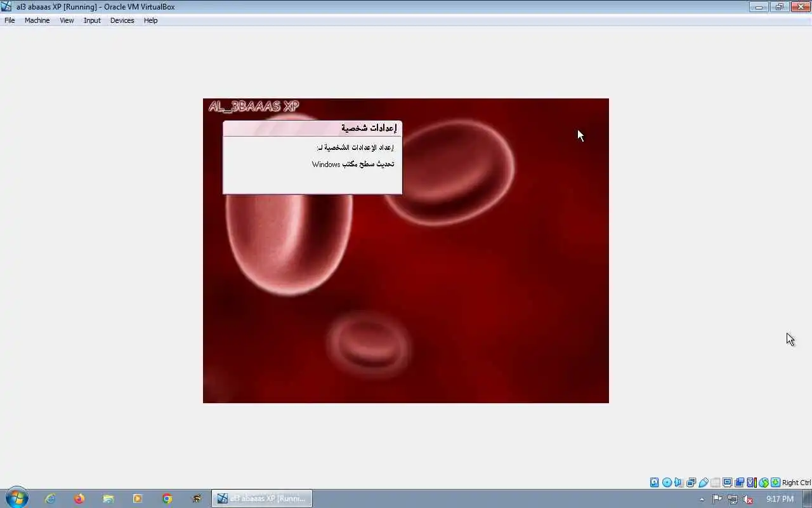Click the VirtualBox title bar icon

click(6, 6)
